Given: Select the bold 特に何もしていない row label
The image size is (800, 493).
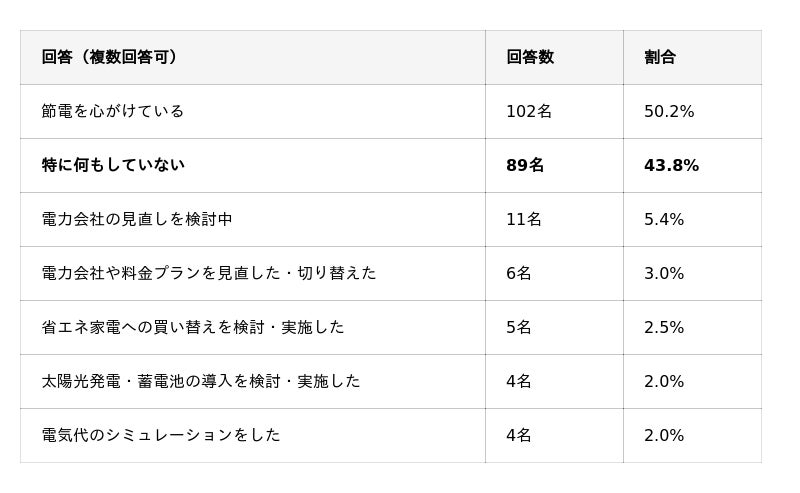Looking at the screenshot, I should (113, 165).
